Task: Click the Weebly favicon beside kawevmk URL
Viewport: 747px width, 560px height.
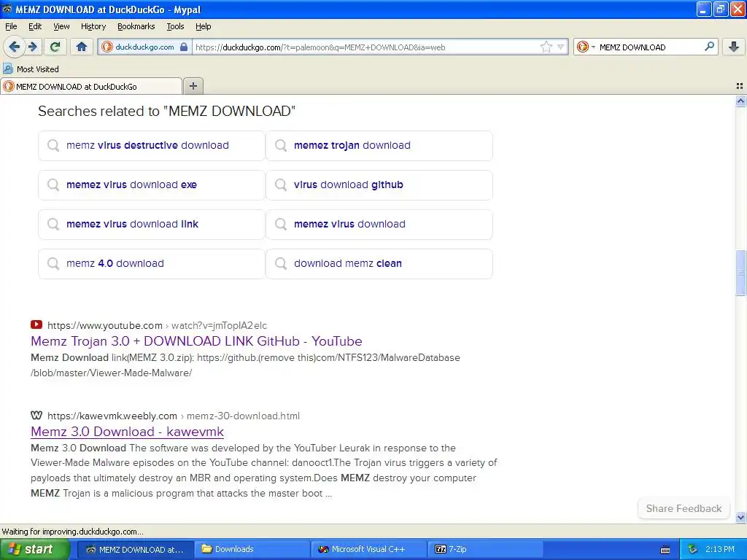Action: [36, 415]
